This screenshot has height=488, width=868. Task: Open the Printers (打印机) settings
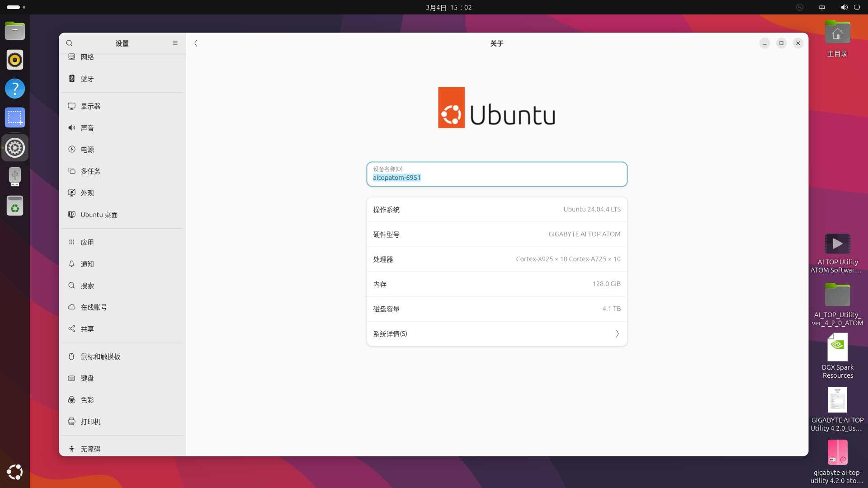tap(90, 422)
